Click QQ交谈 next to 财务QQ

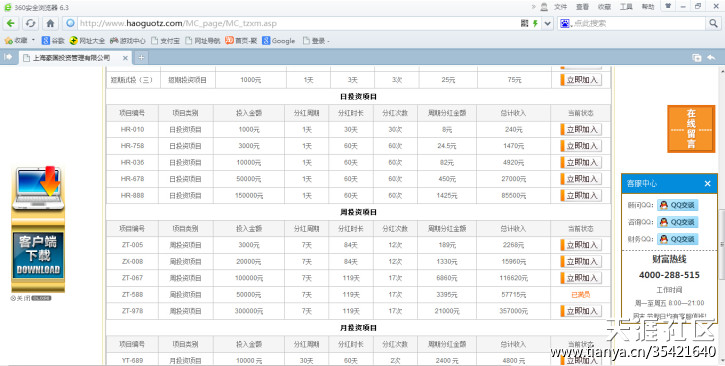point(677,239)
